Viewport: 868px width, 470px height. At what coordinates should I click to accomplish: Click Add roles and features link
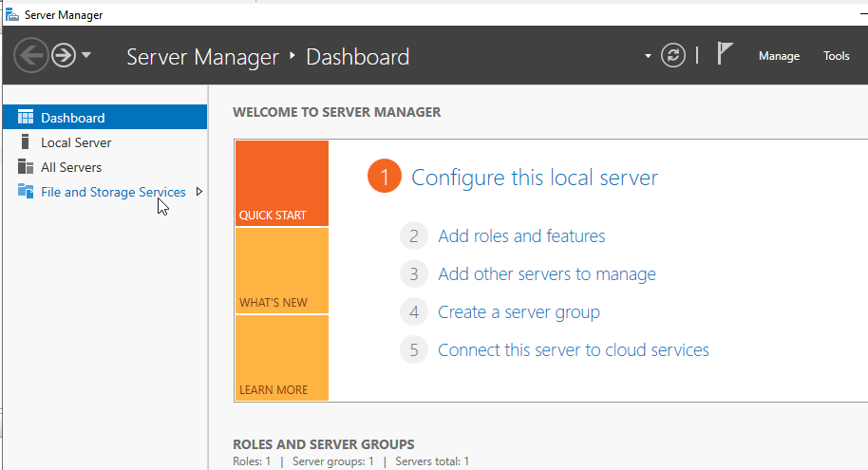(x=521, y=236)
